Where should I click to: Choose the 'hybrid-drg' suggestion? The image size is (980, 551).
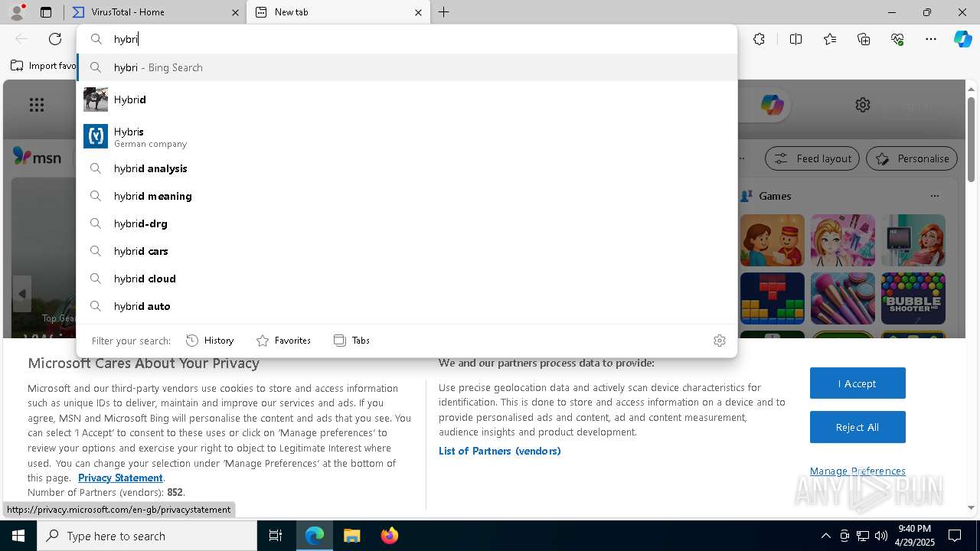[x=407, y=223]
